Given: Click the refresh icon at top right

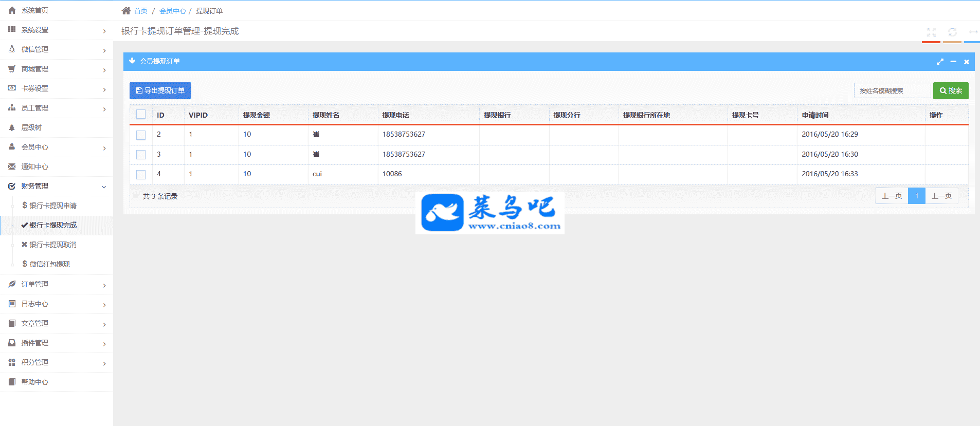Looking at the screenshot, I should tap(952, 32).
